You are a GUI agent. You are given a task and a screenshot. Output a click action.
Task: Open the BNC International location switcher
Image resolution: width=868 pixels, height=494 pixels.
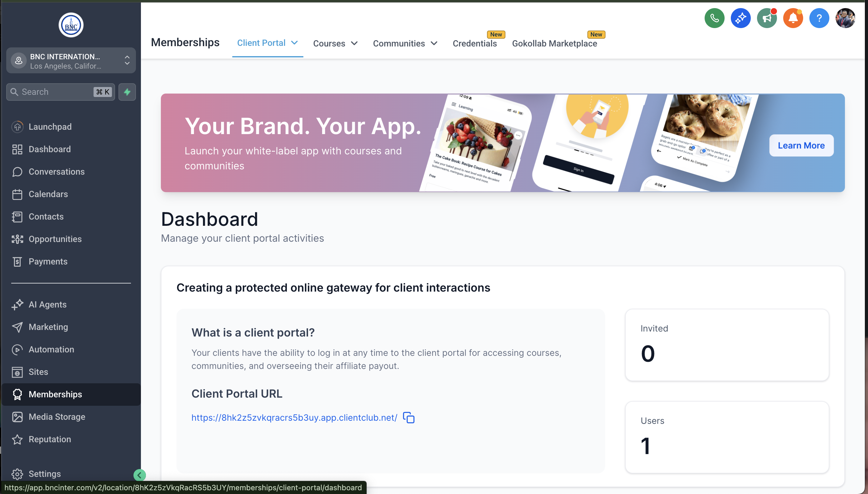(71, 61)
